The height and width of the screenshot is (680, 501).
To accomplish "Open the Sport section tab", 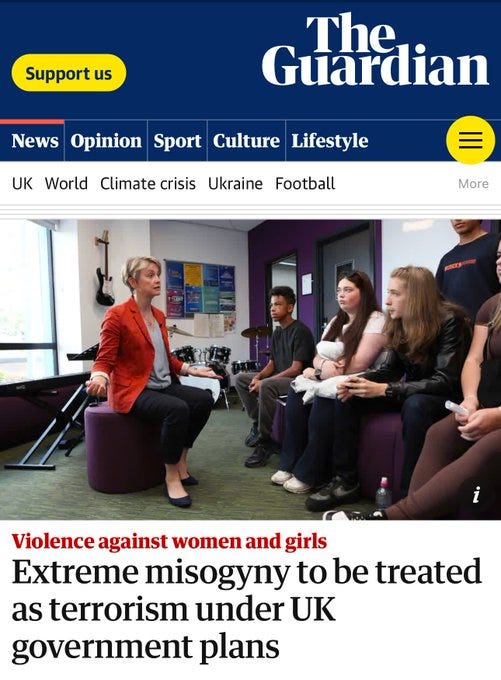I will point(177,141).
